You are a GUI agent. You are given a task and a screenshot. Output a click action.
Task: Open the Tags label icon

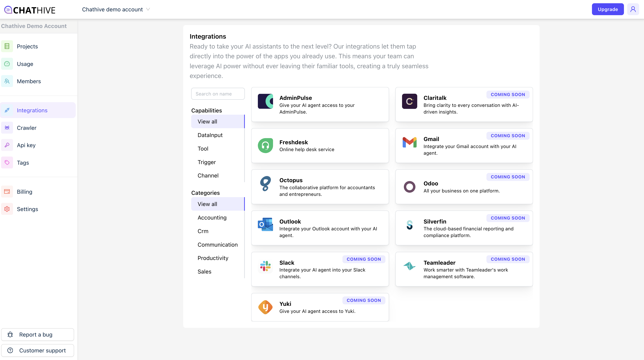tap(7, 163)
